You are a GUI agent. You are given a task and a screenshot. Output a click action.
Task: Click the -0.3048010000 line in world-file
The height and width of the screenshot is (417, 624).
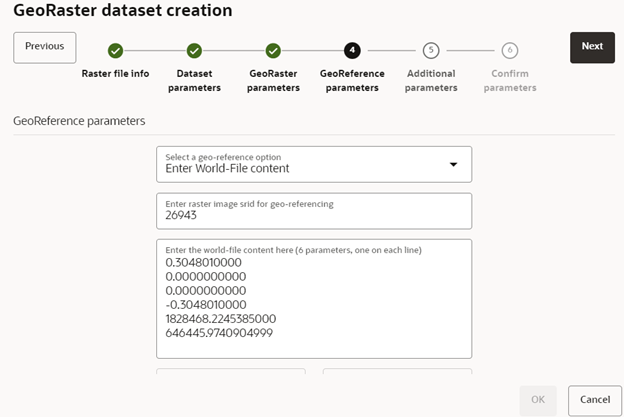click(206, 305)
